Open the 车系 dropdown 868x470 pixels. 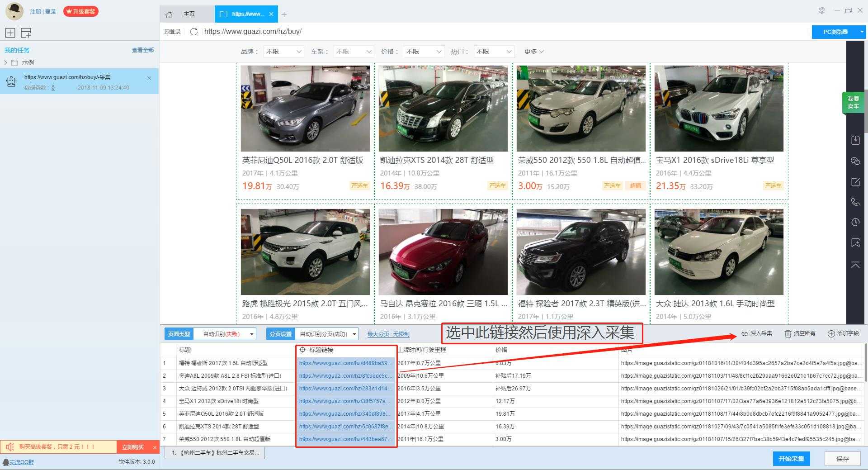click(354, 52)
